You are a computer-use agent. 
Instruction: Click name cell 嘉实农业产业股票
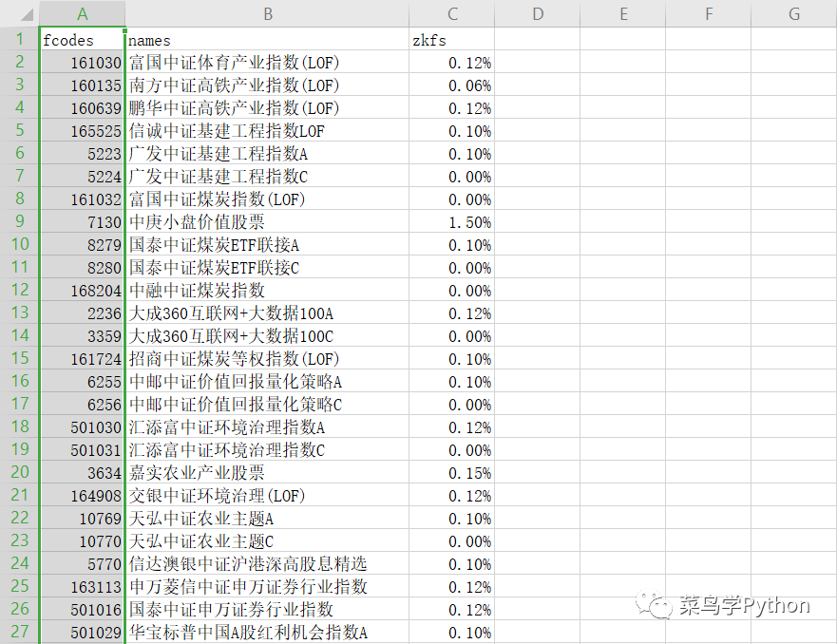[x=267, y=473]
